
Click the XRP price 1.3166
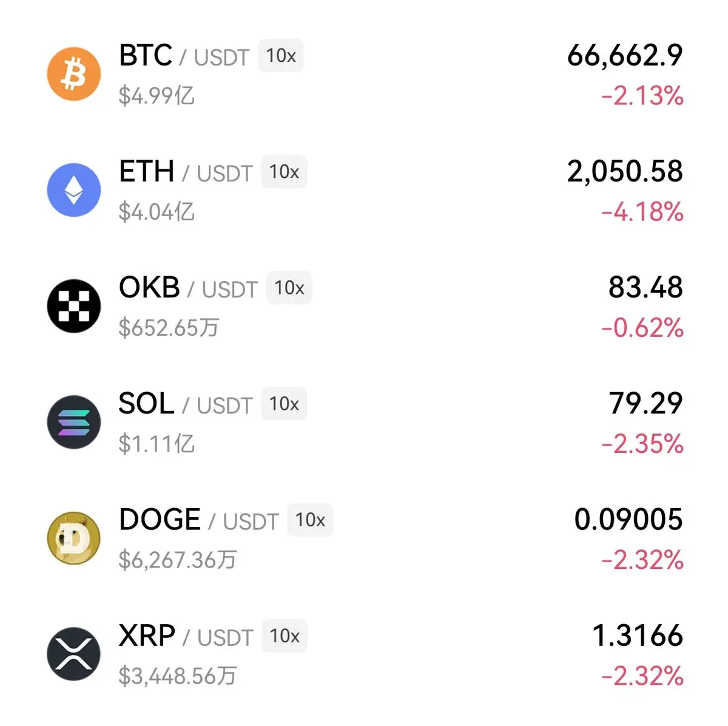(x=638, y=636)
